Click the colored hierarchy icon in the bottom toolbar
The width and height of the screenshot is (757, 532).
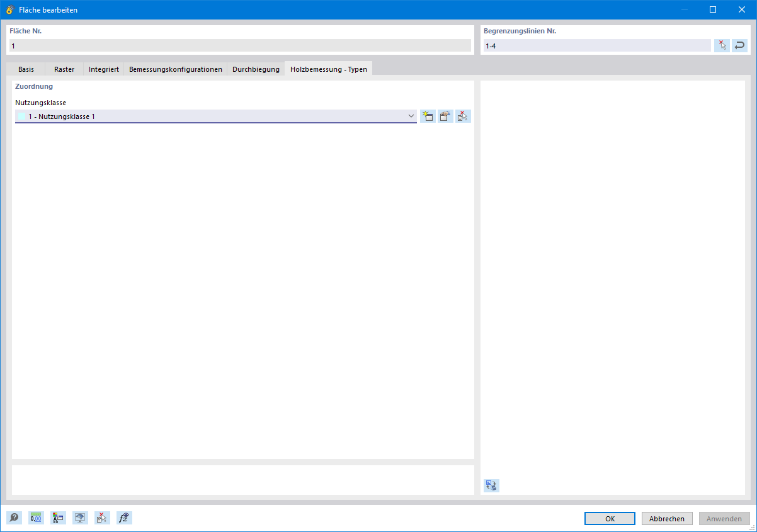pos(58,518)
